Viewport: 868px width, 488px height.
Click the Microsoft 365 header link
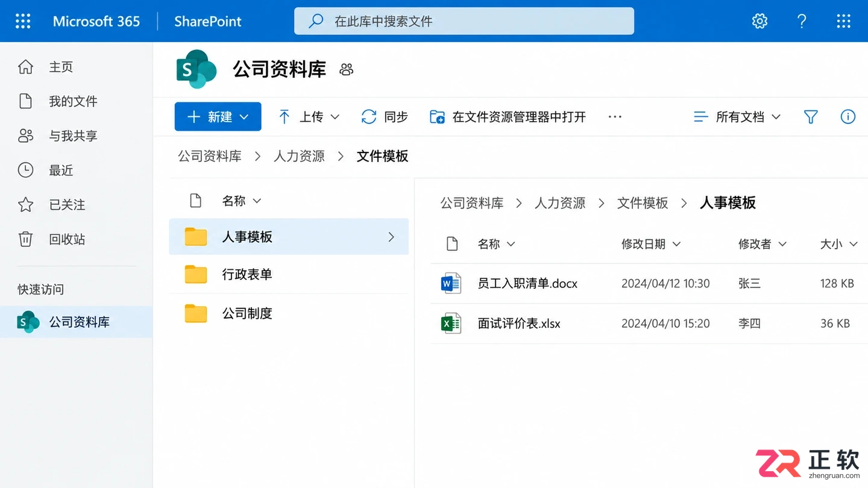point(96,21)
